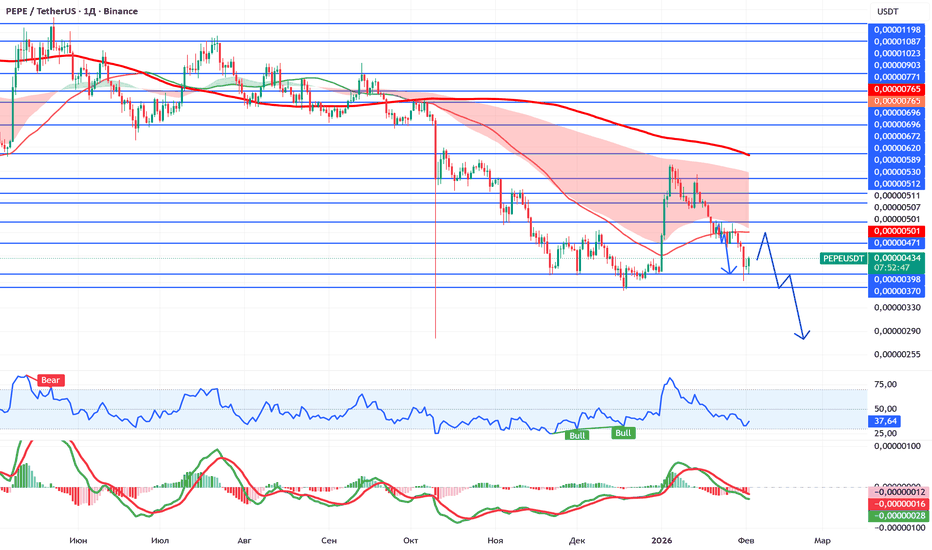Click the 0,00000903 price label
Image resolution: width=932 pixels, height=550 pixels.
point(896,65)
